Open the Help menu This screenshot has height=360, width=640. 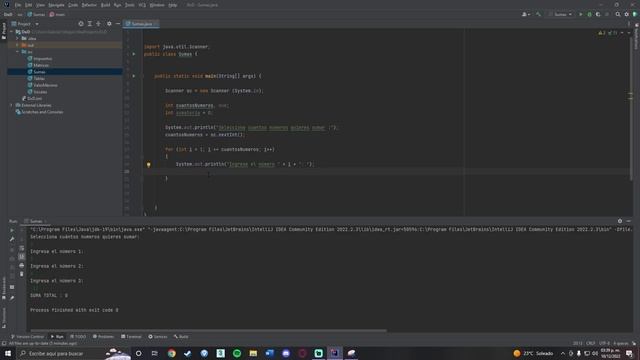[x=173, y=5]
